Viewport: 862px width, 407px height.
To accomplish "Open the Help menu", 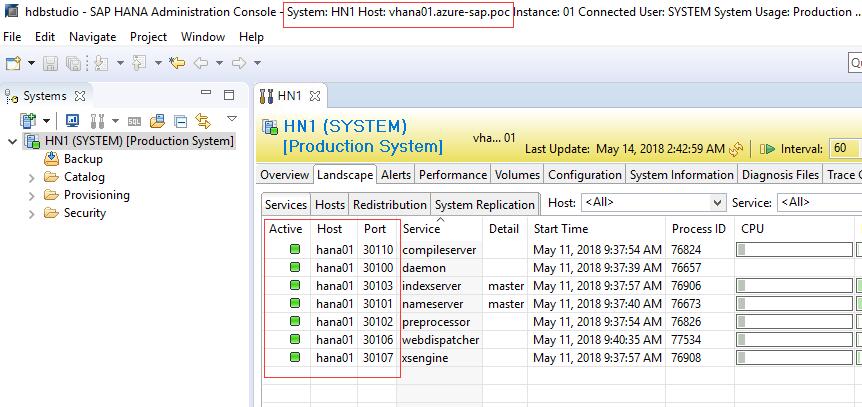I will (251, 37).
